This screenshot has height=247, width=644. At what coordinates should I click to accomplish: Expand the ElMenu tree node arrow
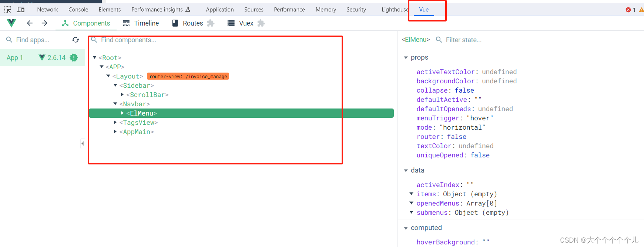(122, 113)
